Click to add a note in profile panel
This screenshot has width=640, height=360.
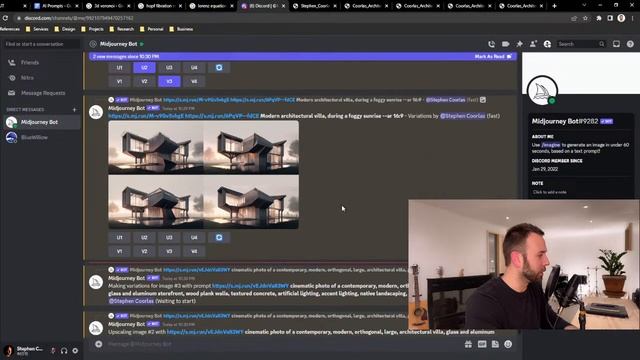tap(549, 192)
